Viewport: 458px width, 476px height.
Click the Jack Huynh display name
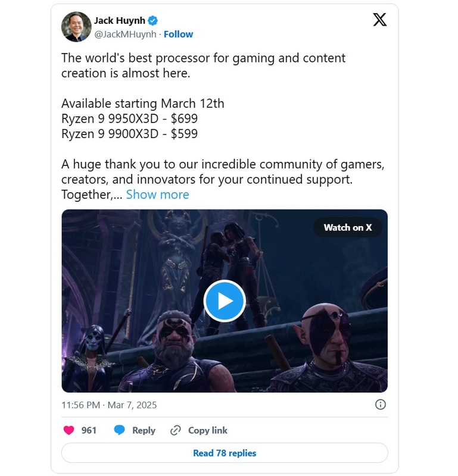[119, 21]
